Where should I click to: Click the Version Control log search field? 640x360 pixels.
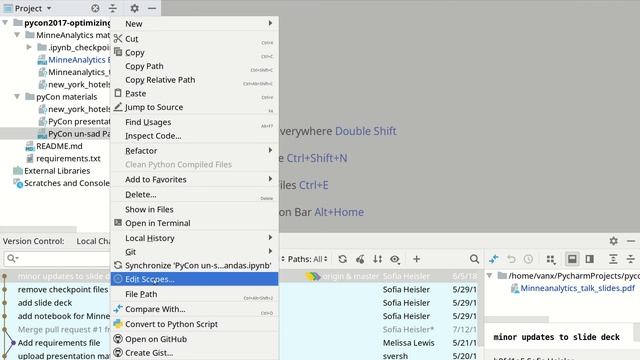click(57, 259)
